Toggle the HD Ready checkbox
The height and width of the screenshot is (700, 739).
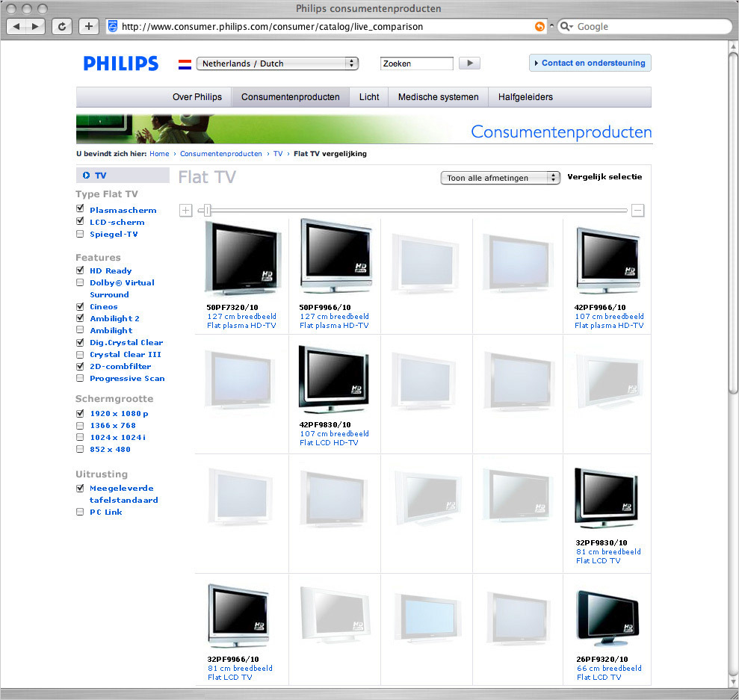[x=80, y=270]
